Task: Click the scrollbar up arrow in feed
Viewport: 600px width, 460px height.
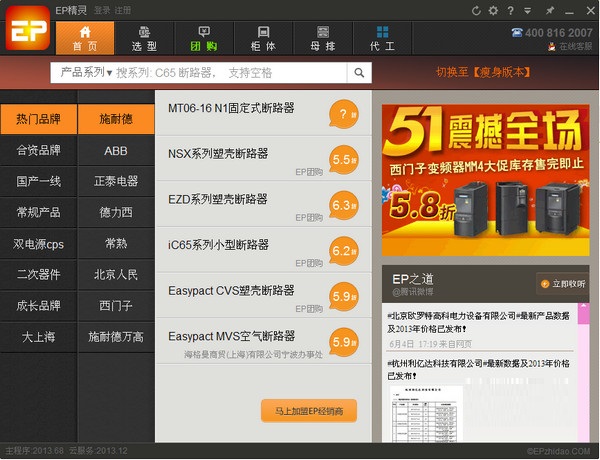Action: [584, 306]
